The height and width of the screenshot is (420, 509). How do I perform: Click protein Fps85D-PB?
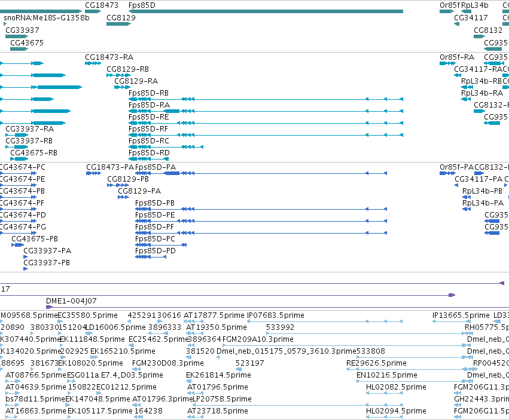click(155, 203)
